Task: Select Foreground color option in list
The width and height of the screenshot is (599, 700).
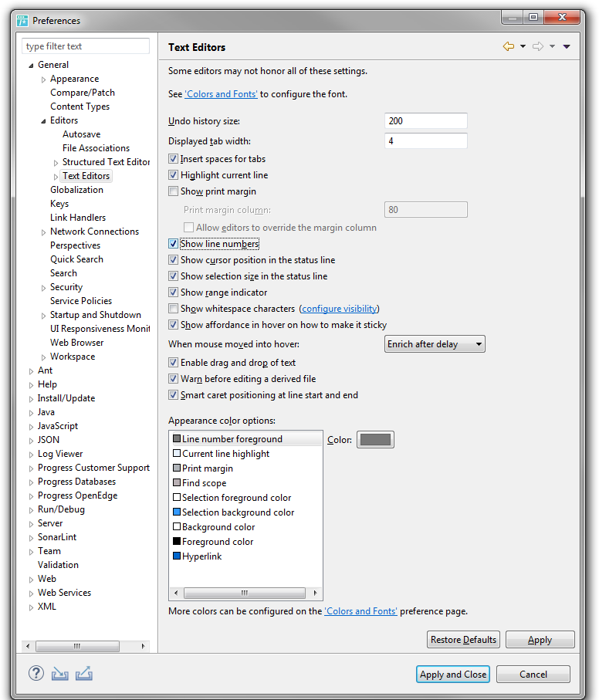Action: click(x=245, y=542)
